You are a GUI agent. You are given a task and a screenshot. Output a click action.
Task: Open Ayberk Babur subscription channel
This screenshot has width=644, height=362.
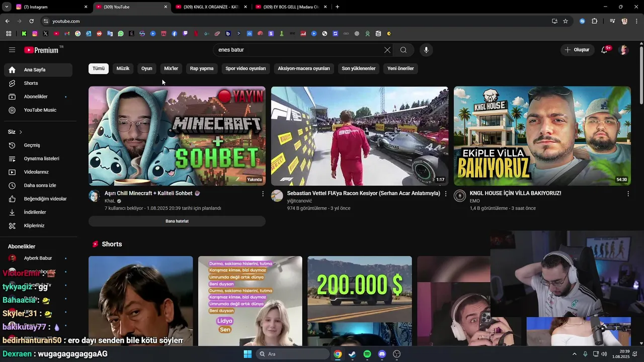point(38,258)
